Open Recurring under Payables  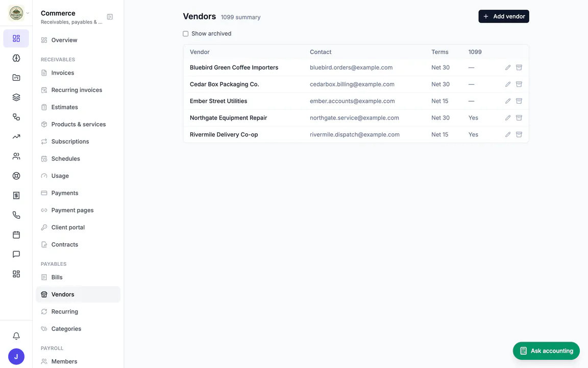click(78, 312)
